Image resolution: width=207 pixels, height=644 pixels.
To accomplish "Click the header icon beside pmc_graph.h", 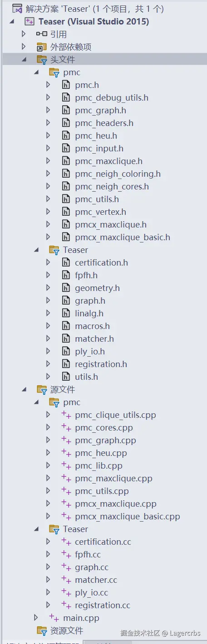I will click(66, 110).
